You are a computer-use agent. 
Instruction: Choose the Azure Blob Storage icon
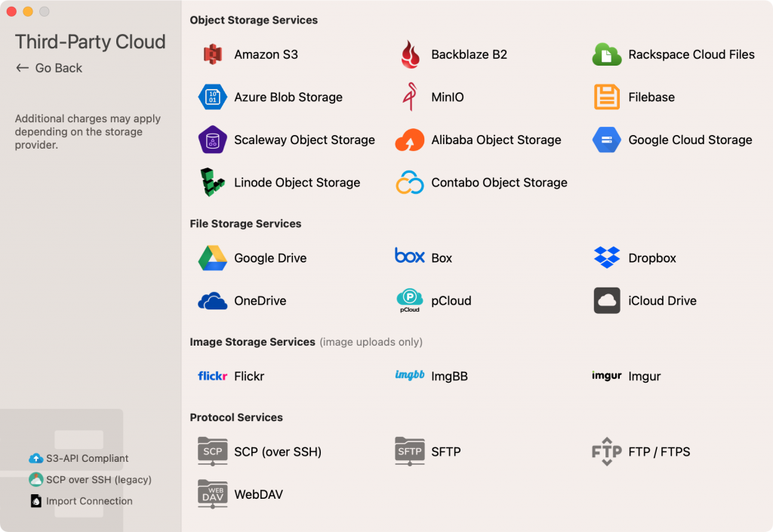(212, 97)
